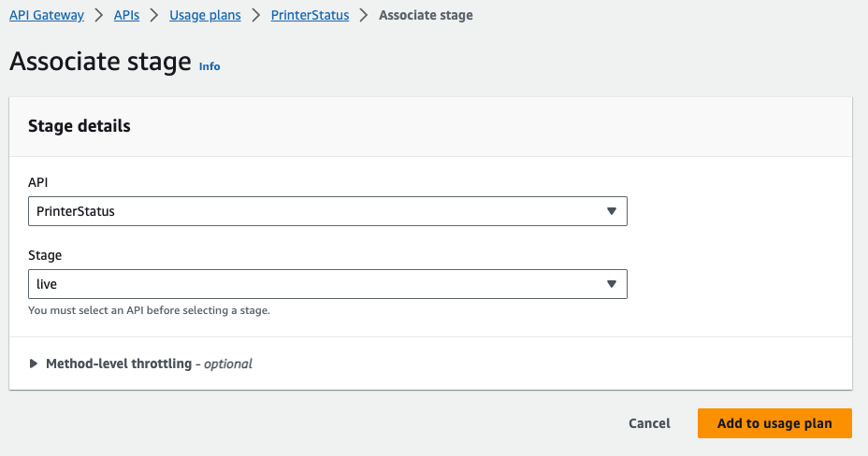
Task: Click the Stage details panel heading
Action: click(80, 125)
